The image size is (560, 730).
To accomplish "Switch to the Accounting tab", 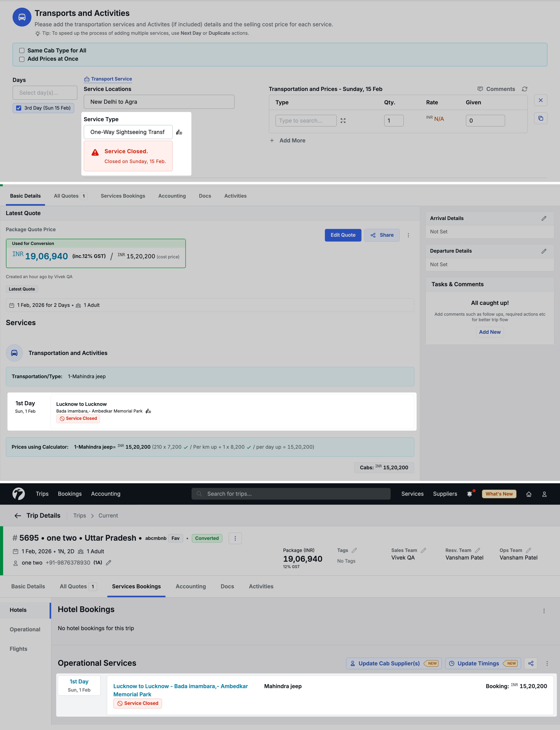I will (x=191, y=586).
